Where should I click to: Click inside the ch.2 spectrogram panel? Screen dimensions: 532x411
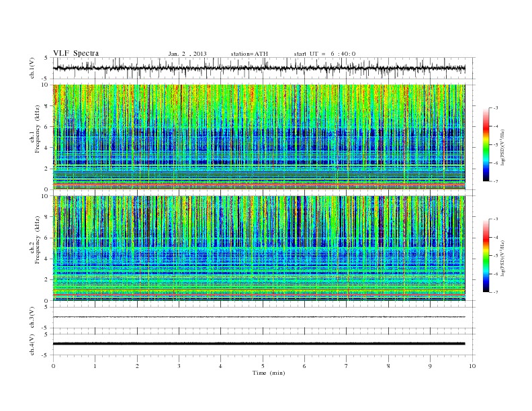point(259,248)
